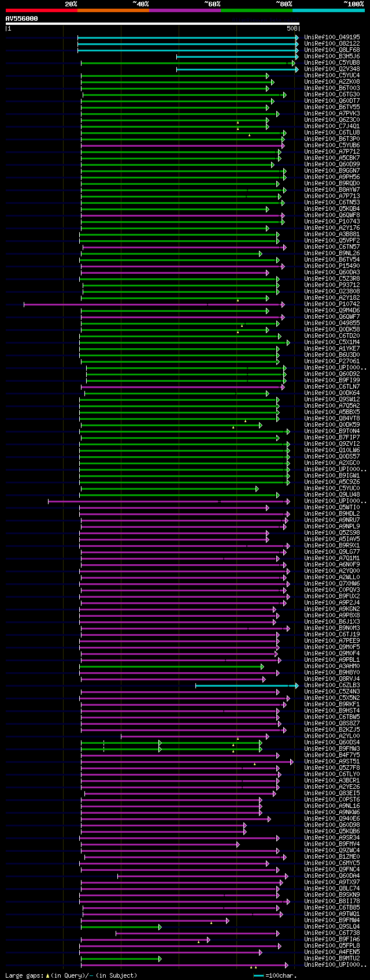The height and width of the screenshot is (980, 370).
Task: Select the UniRef100_Q84VT8 label
Action: (332, 419)
